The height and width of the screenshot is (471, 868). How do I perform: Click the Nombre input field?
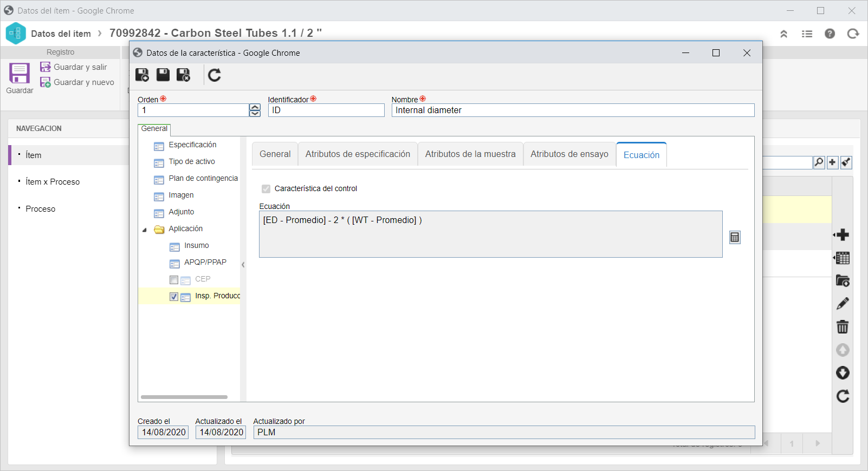[x=573, y=110]
